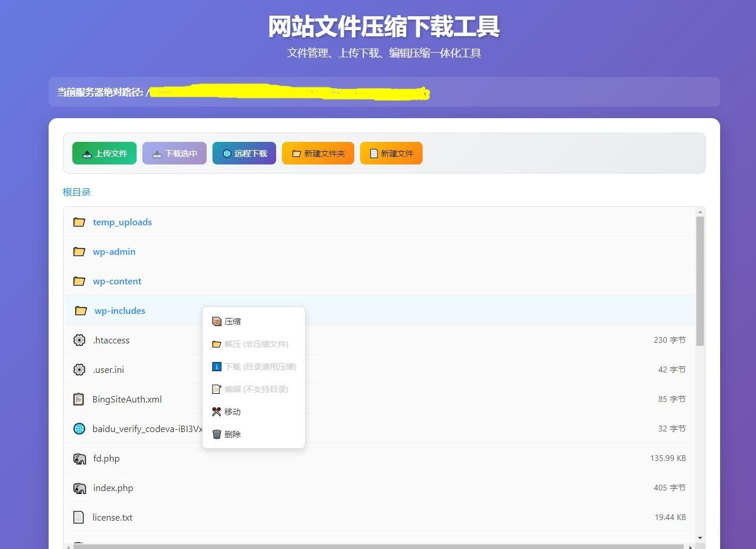This screenshot has width=756, height=549.
Task: Click the PHP elephant icon beside fd.php
Action: pyautogui.click(x=80, y=459)
